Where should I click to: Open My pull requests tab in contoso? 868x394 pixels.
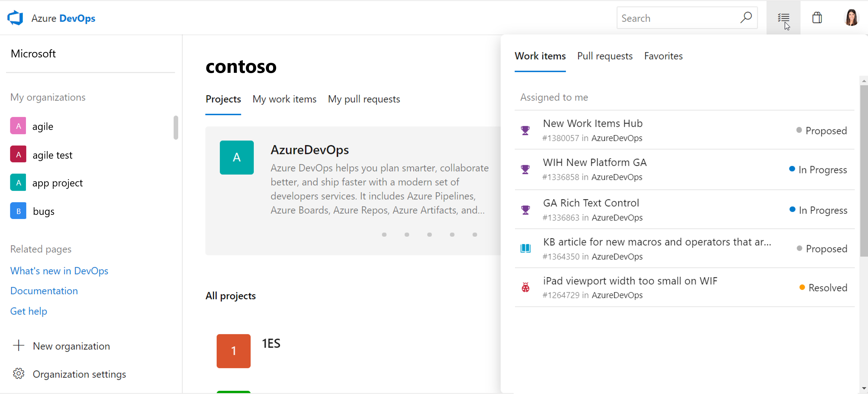coord(364,98)
